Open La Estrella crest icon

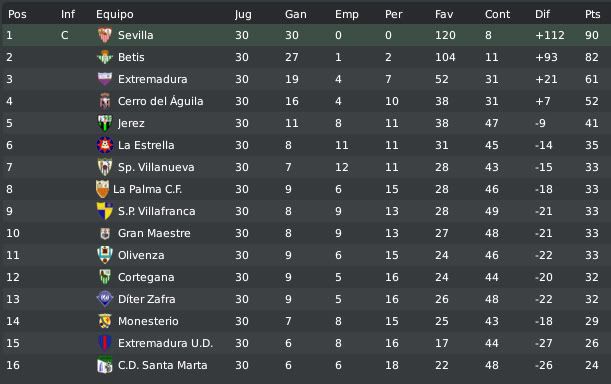pos(104,145)
